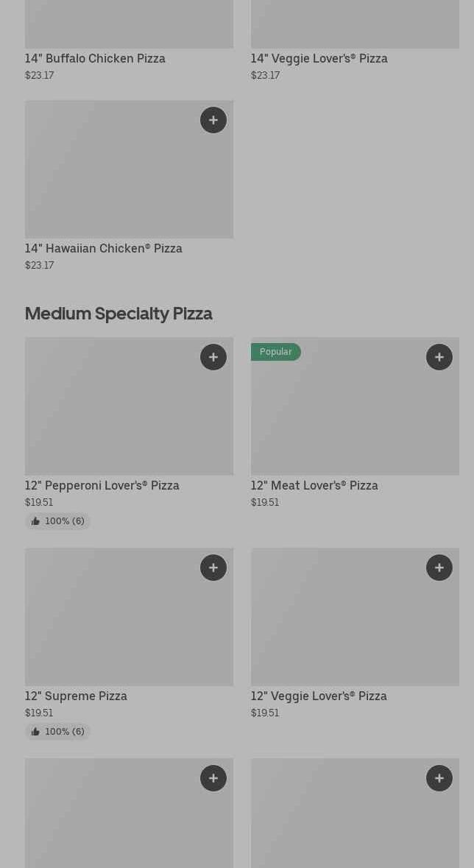The height and width of the screenshot is (868, 474).
Task: Click plus icon on bottom-left pizza card
Action: (213, 778)
